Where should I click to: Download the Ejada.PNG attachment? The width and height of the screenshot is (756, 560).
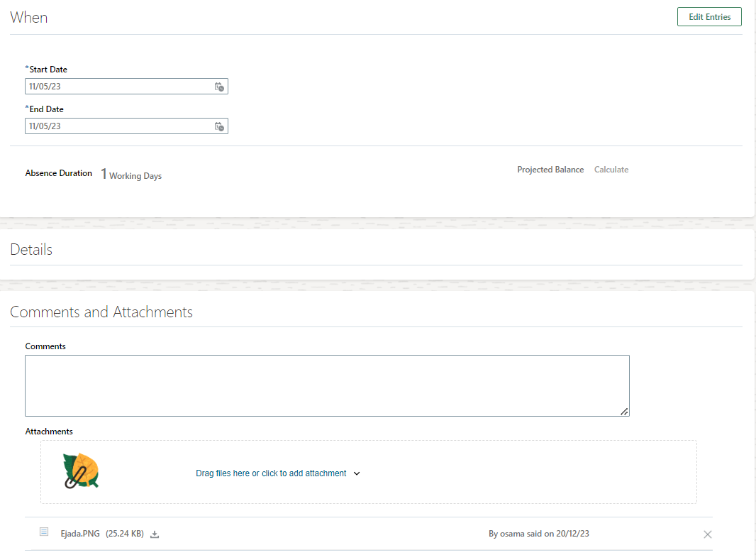[155, 534]
